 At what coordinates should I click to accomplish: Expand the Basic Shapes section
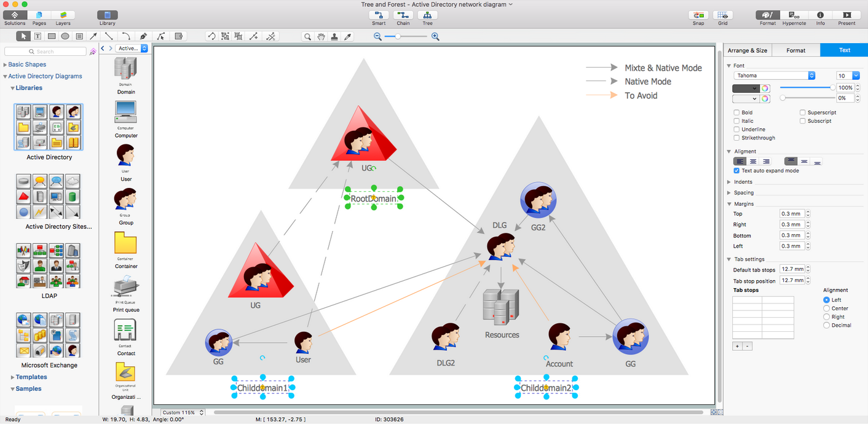coord(5,65)
